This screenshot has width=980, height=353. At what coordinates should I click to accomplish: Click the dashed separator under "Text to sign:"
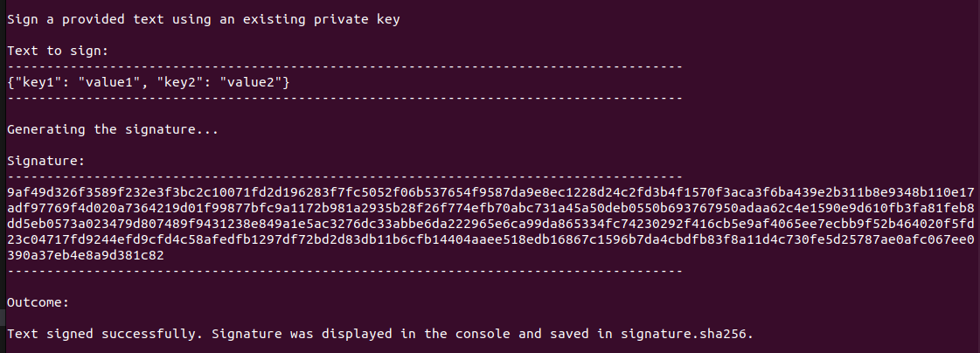pos(344,66)
